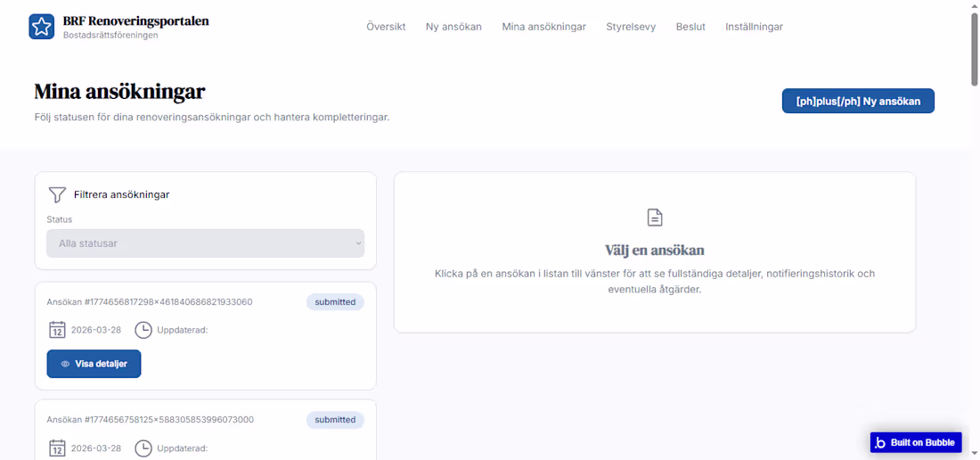Click the Bubble logo in Built on Bubble badge
980x460 pixels.
pos(880,442)
